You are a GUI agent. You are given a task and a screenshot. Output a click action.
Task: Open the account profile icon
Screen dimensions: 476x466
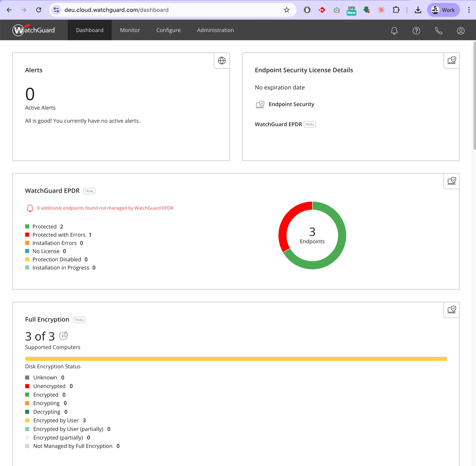[x=460, y=30]
